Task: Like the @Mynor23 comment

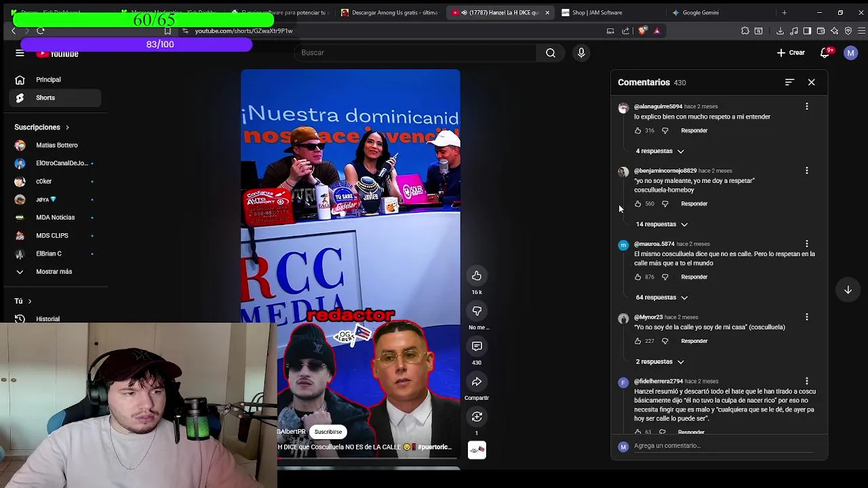Action: click(637, 342)
